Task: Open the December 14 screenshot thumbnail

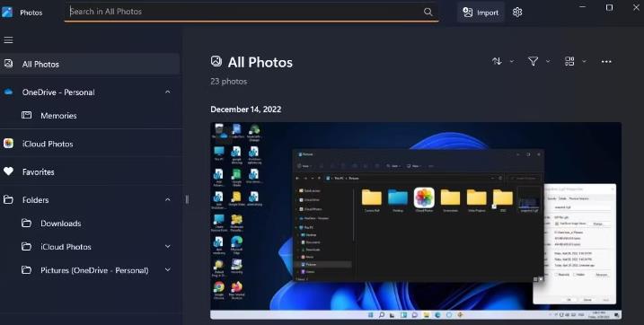Action: (416, 221)
